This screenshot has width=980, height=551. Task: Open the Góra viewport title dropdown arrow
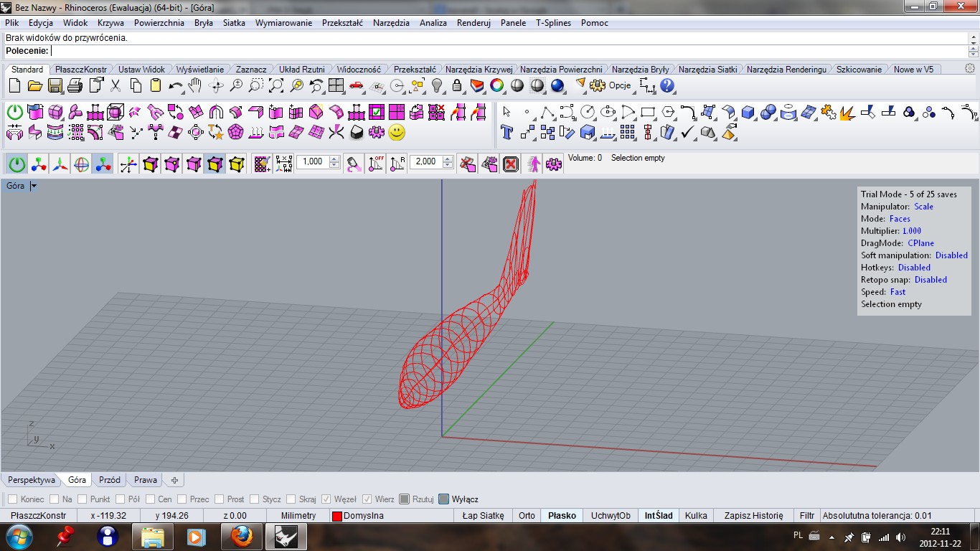point(34,186)
